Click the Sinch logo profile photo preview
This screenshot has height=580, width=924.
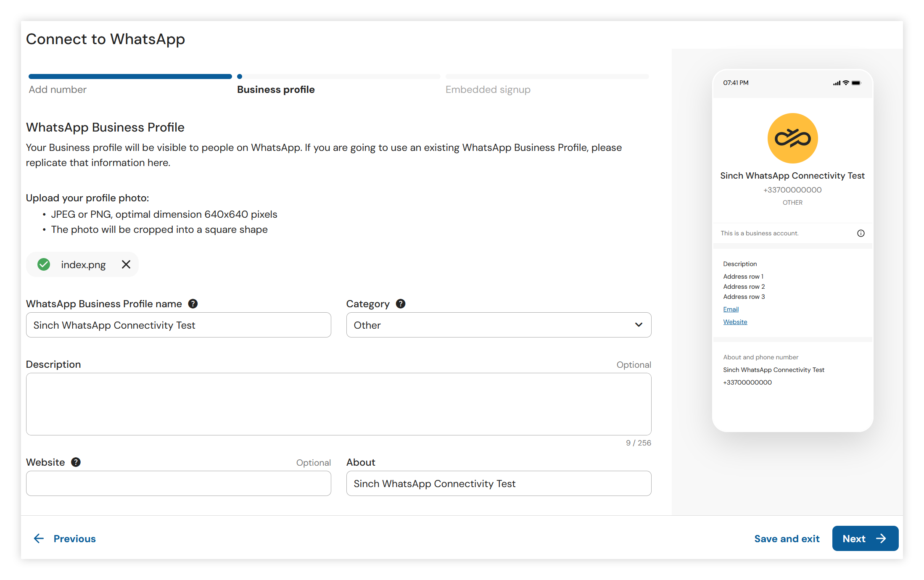(792, 138)
